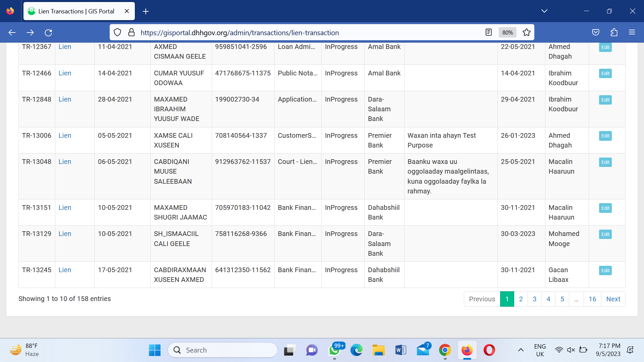Go to pagination page 4
Viewport: 644px width, 362px height.
(x=548, y=299)
